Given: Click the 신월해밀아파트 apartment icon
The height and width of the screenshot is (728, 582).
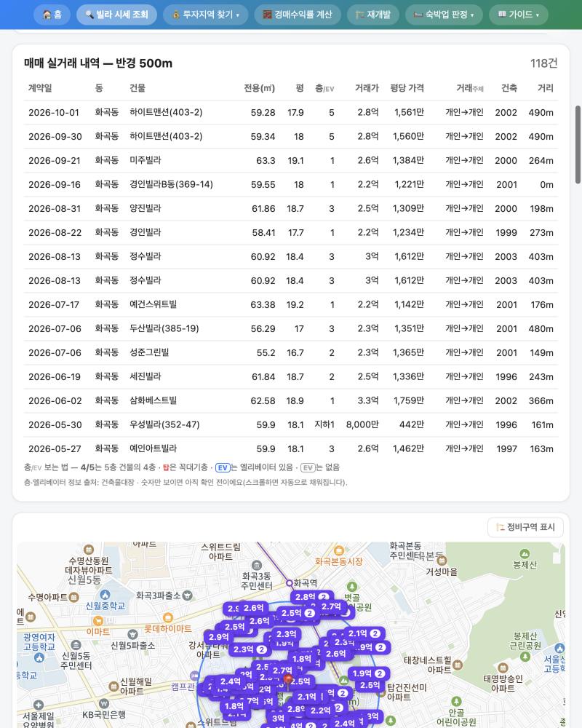Looking at the screenshot, I should click(x=113, y=687).
